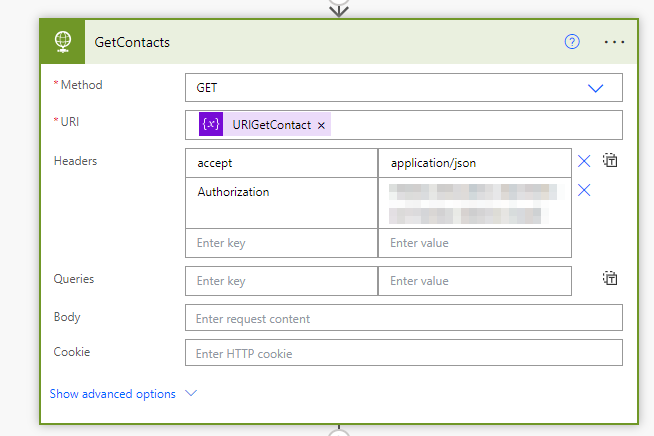Click the Body request content field
Screen dimensions: 654x436
pyautogui.click(x=403, y=318)
